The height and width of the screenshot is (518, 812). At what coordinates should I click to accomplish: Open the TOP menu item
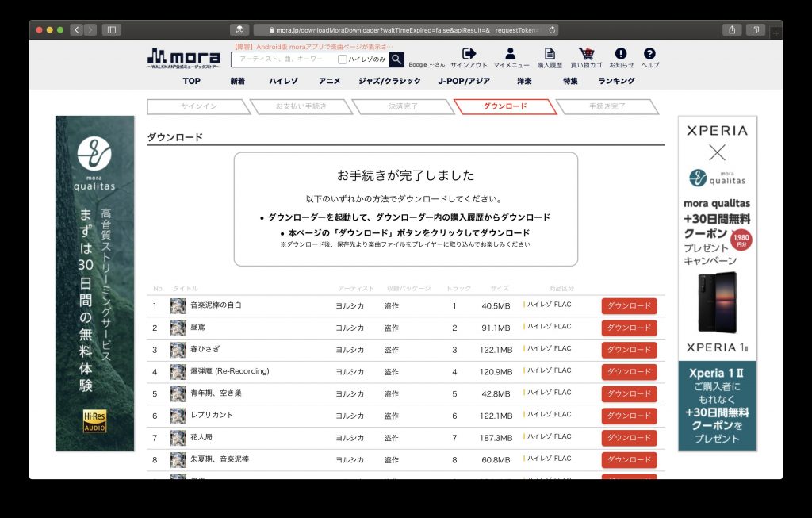click(x=191, y=81)
